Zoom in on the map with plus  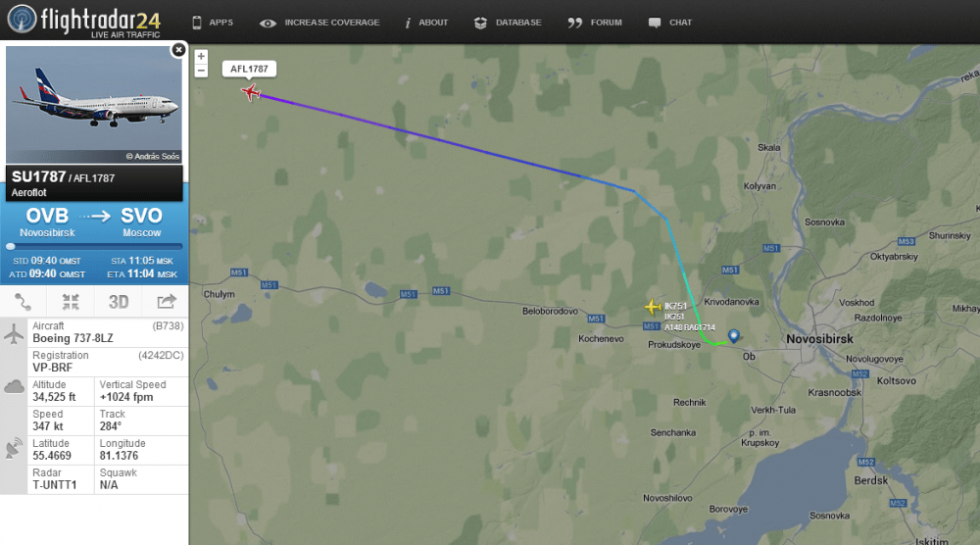coord(201,56)
